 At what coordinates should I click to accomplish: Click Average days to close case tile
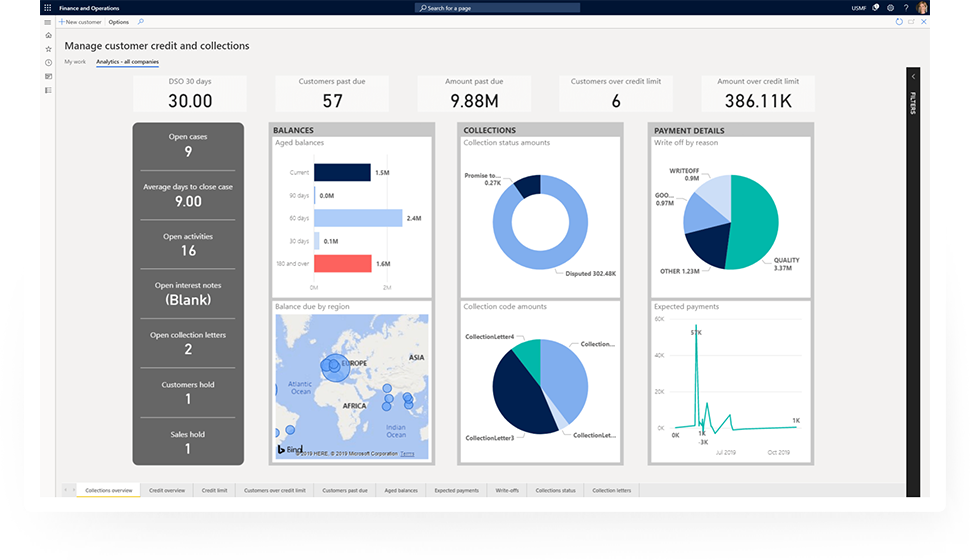[x=188, y=195]
